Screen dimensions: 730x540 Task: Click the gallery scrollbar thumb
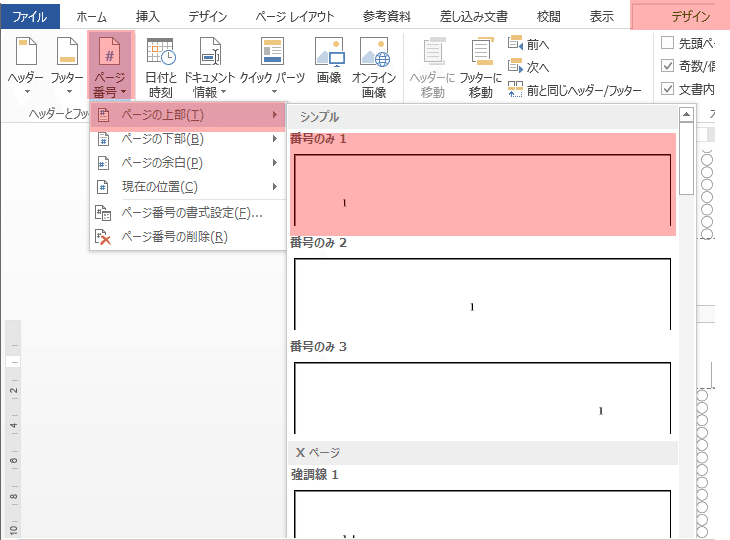coord(686,159)
